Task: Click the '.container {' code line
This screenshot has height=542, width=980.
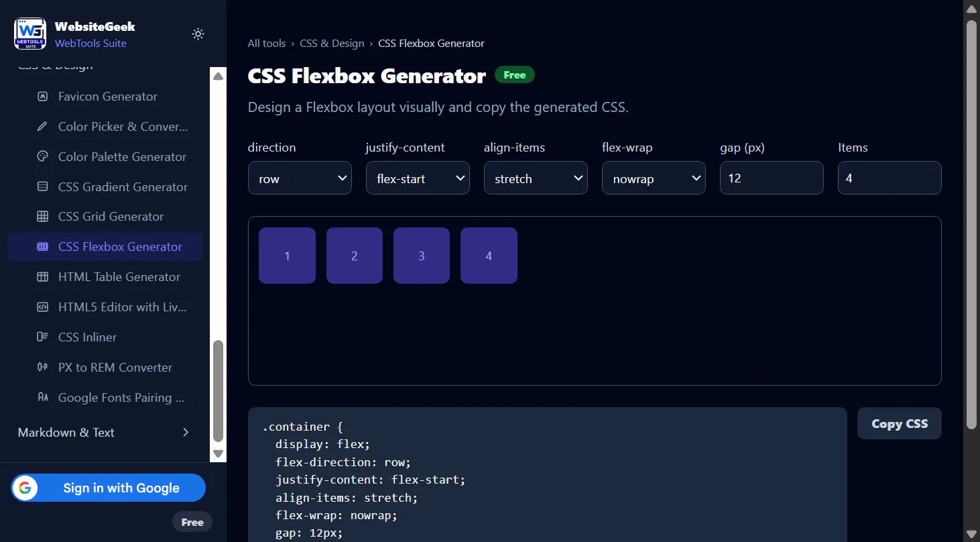Action: tap(302, 427)
